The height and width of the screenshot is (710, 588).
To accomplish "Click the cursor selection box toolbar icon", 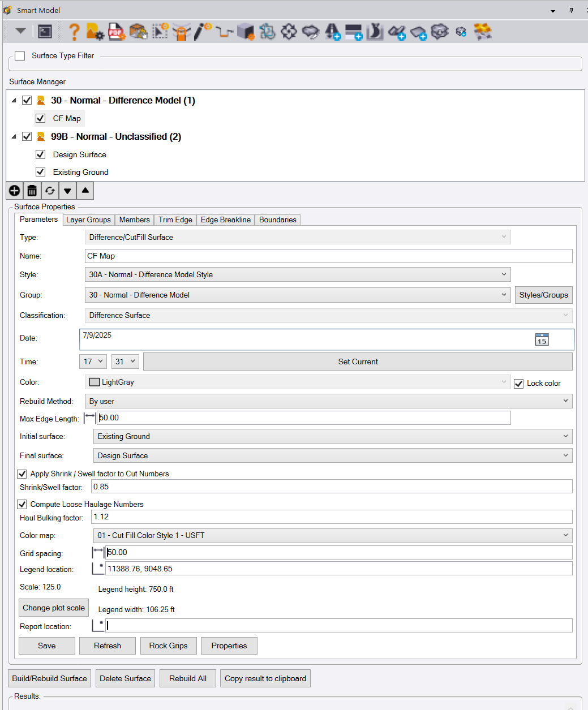I will click(x=161, y=32).
